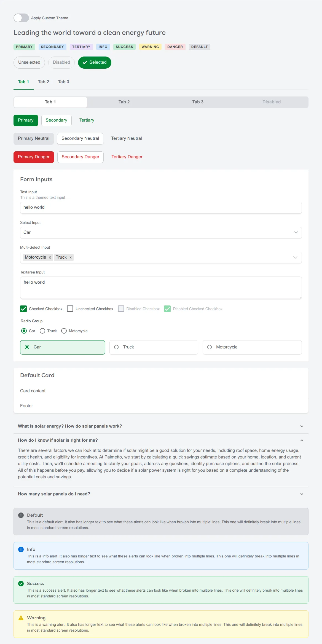Expand 'How many solar panels do I need?'
Viewport: 322px width, 644px height.
pyautogui.click(x=161, y=494)
